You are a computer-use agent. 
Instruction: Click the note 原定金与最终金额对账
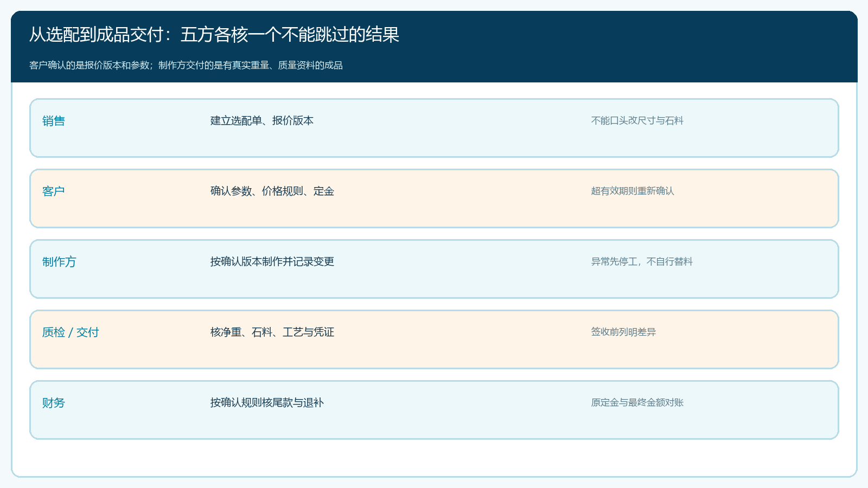(637, 402)
